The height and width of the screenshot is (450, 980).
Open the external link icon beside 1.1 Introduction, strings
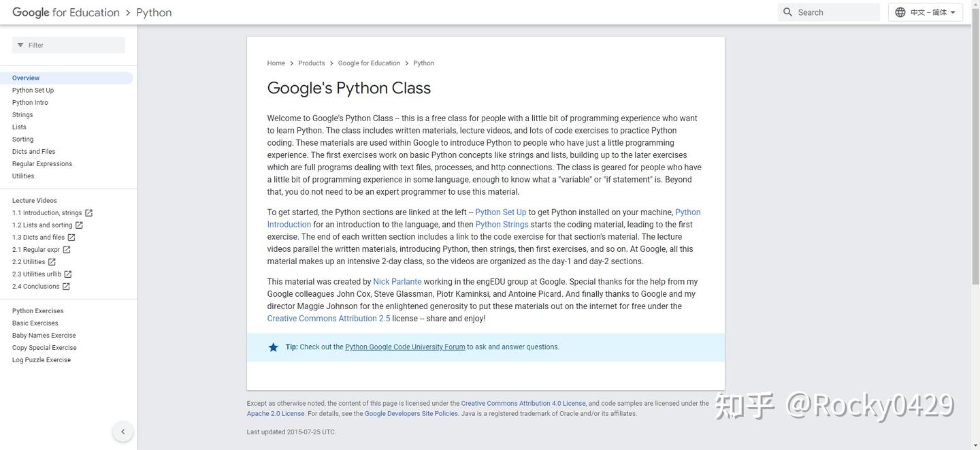point(89,212)
